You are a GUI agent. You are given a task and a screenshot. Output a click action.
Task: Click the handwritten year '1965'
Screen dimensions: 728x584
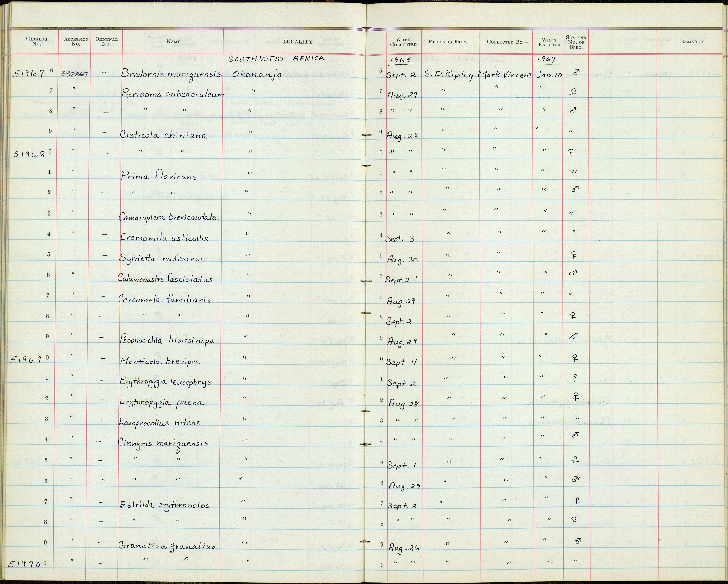click(401, 60)
